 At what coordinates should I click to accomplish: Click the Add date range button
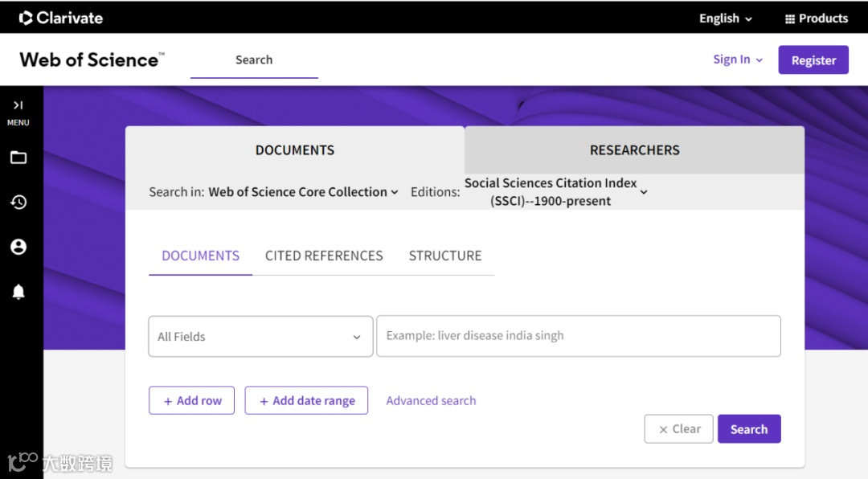(x=306, y=400)
